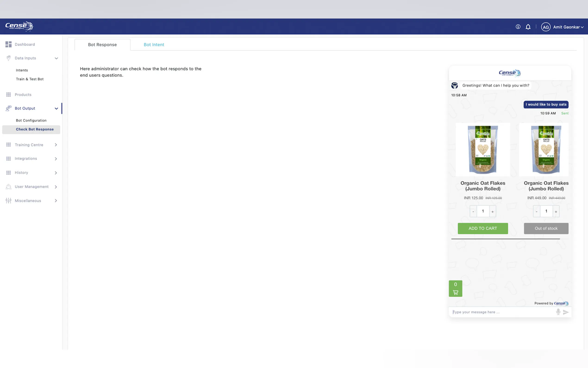The image size is (588, 368).
Task: Open the green shopping cart widget
Action: (455, 289)
